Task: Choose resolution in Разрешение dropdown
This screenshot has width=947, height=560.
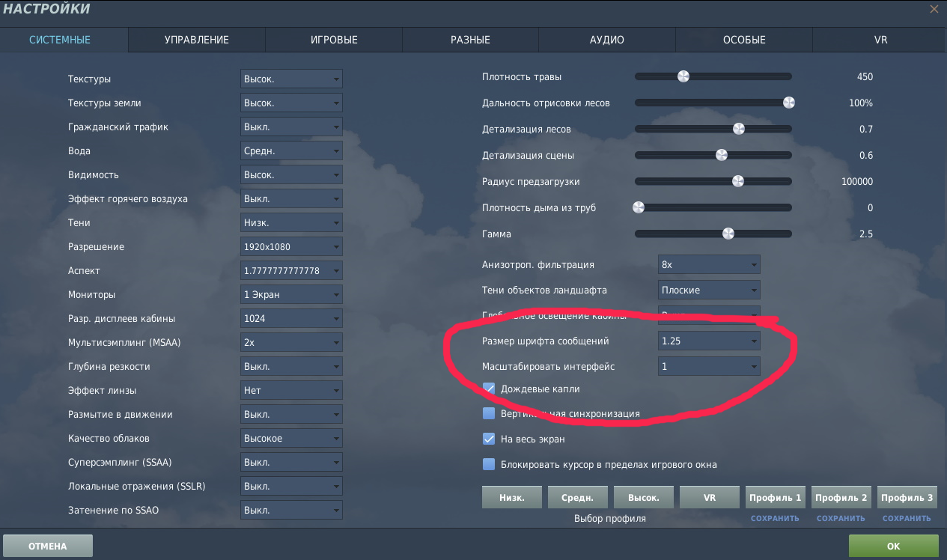Action: (x=291, y=247)
